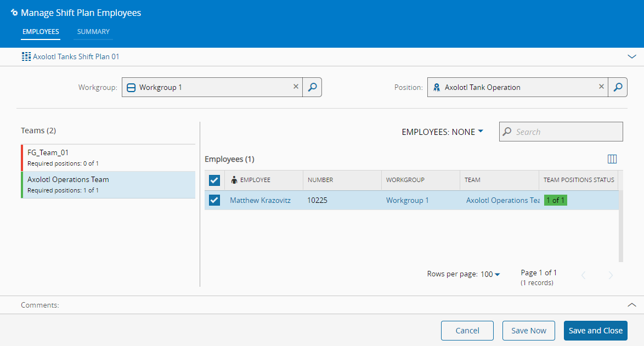
Task: Click the Workgroup search magnifier icon
Action: coord(312,87)
